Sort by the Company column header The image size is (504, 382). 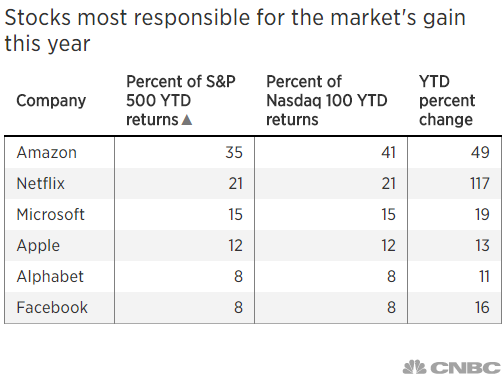[51, 100]
